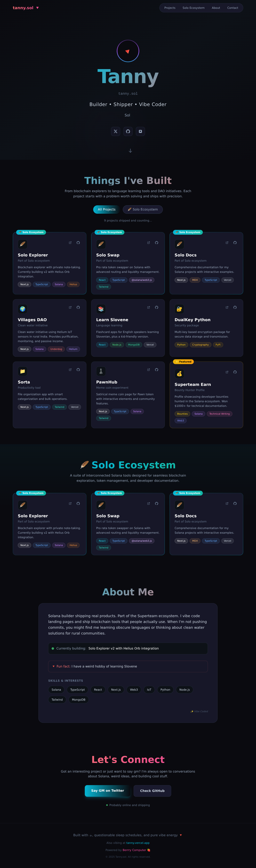Select the All Projects filter tab

pos(106,209)
